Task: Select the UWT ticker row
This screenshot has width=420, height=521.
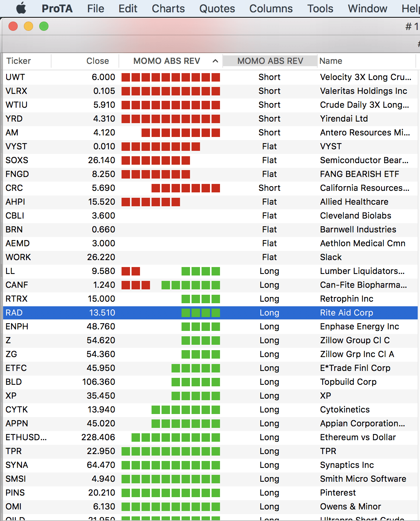Action: [210, 77]
